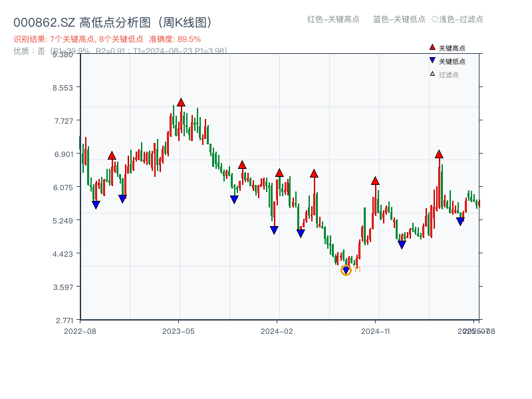
Task: Click the second blue low triangle of late 2022
Action: pyautogui.click(x=122, y=199)
